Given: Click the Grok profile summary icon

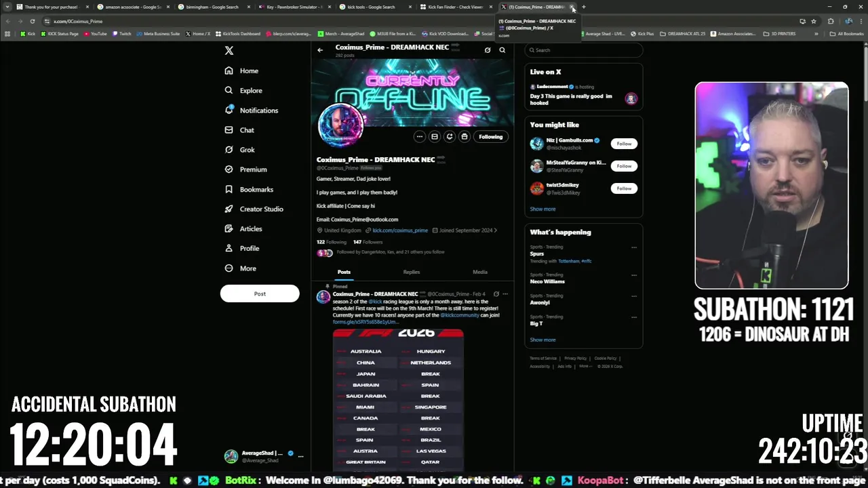Looking at the screenshot, I should 488,50.
